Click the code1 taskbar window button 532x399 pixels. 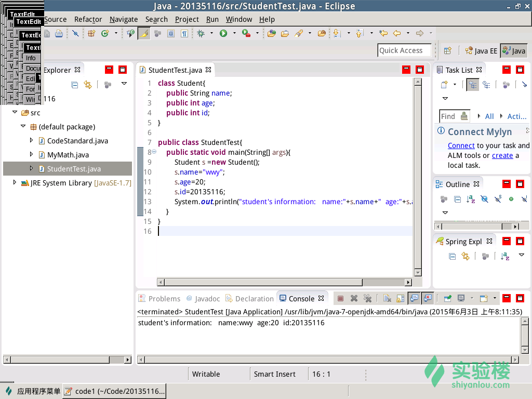pyautogui.click(x=115, y=391)
